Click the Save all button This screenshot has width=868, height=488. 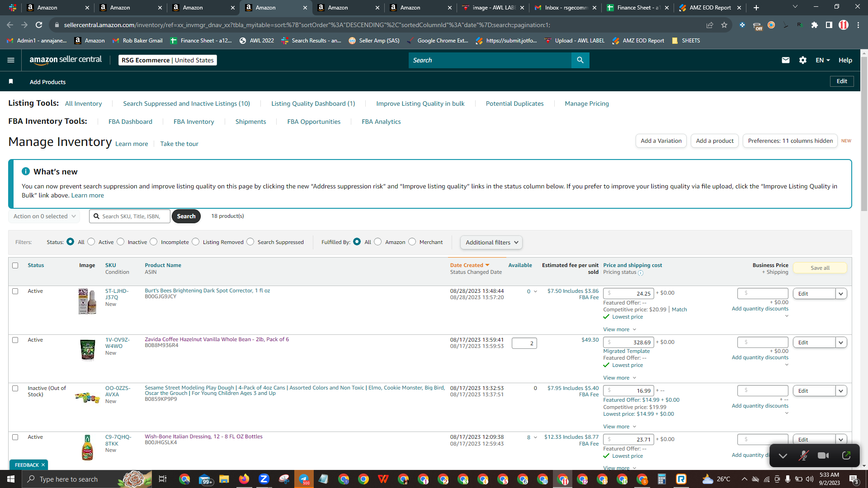820,268
